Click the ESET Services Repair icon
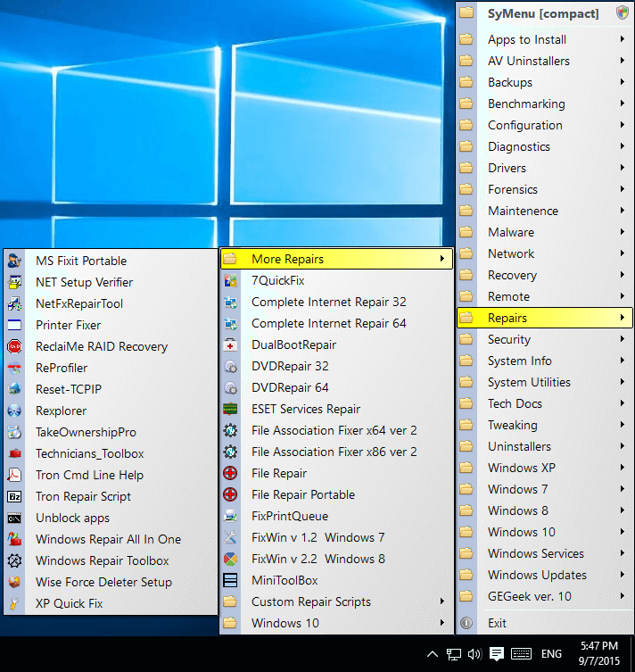This screenshot has width=635, height=672. click(230, 410)
